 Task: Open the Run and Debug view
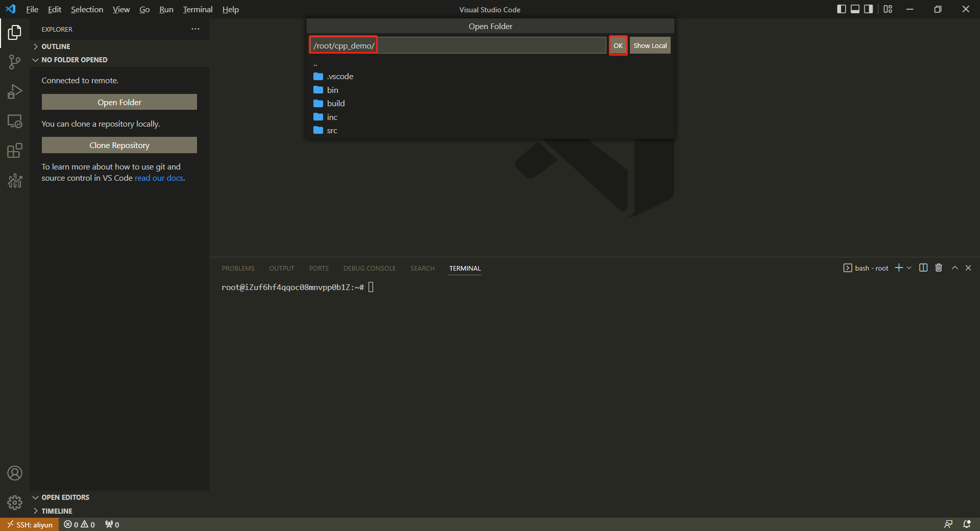coord(14,92)
